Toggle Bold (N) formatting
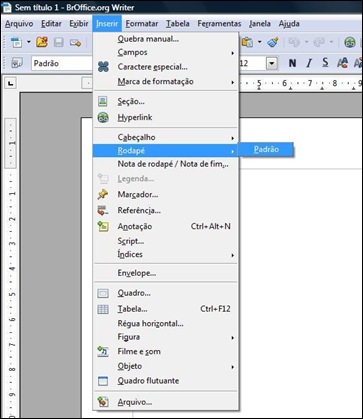This screenshot has width=363, height=419. [x=292, y=63]
